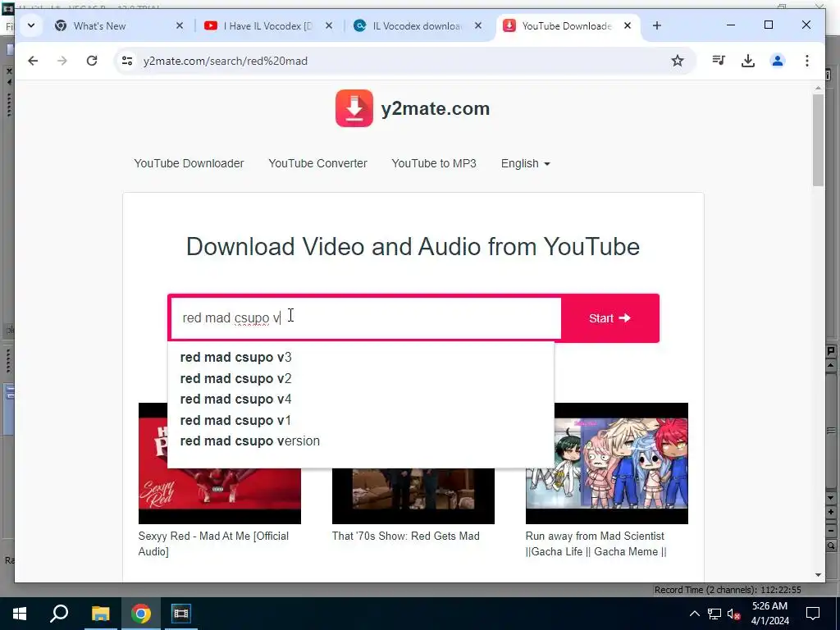
Task: Close the YouTube Downloader tab
Action: (x=628, y=25)
